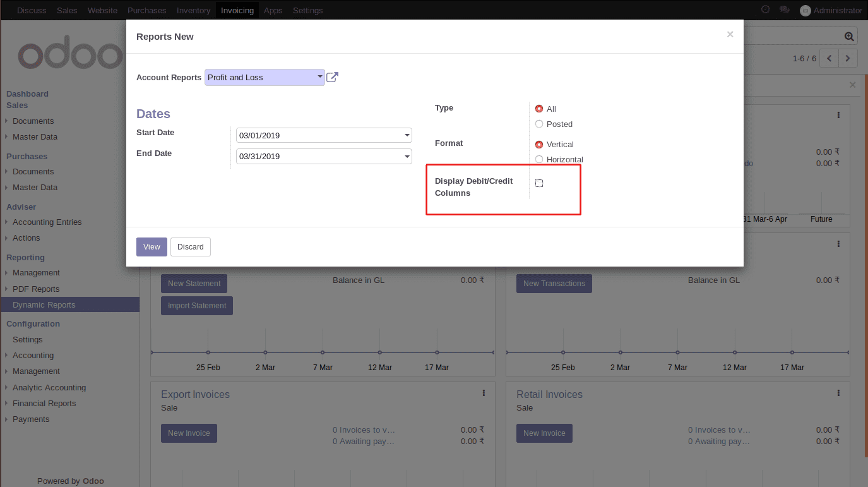
Task: Click the View button
Action: [x=152, y=247]
